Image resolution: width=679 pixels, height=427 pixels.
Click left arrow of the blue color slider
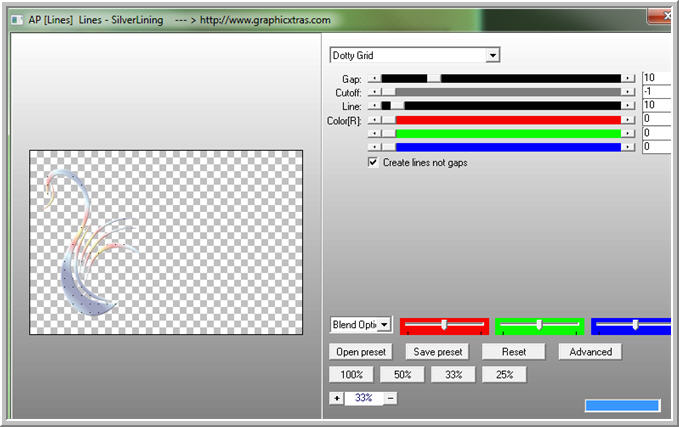[375, 147]
